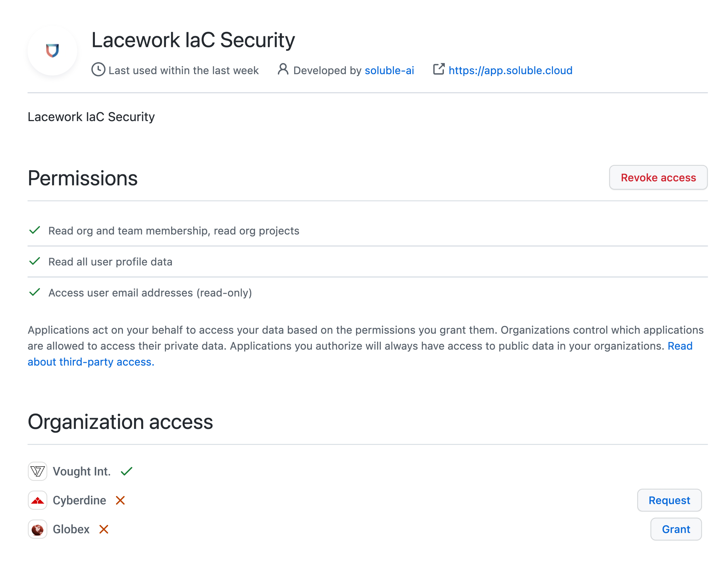
Task: Click the green checkmark beside Vought Int.
Action: (x=127, y=471)
